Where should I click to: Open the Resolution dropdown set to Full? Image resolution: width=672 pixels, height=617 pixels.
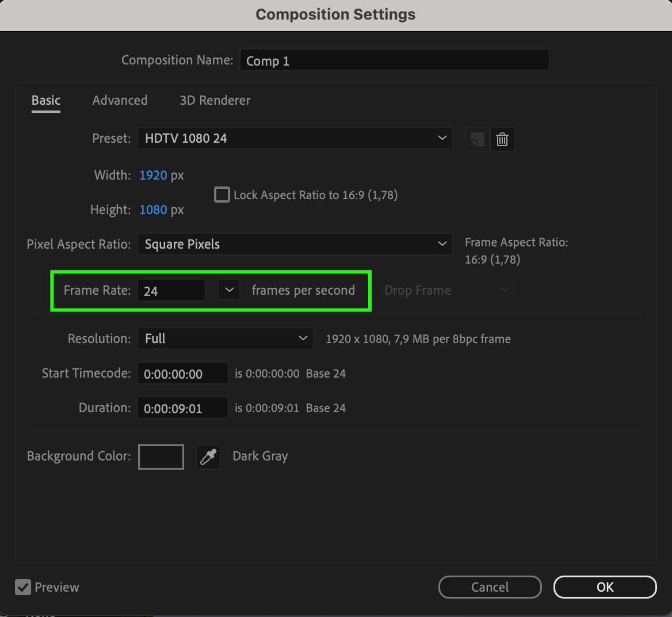(226, 338)
